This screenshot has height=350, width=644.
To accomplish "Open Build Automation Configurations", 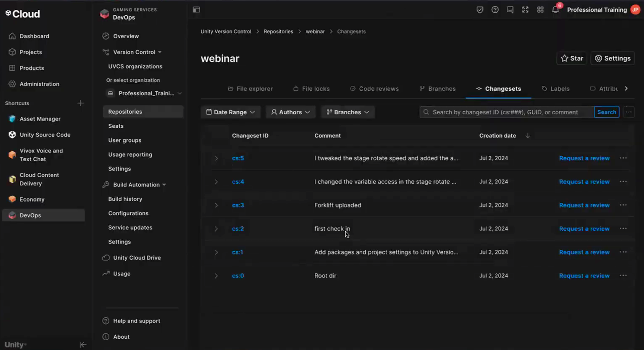I will (128, 213).
